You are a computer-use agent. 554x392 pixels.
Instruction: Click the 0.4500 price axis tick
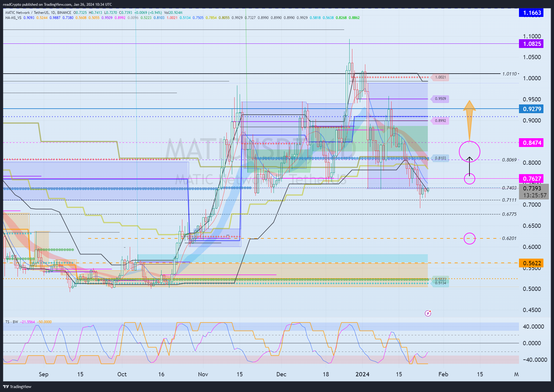pos(532,310)
